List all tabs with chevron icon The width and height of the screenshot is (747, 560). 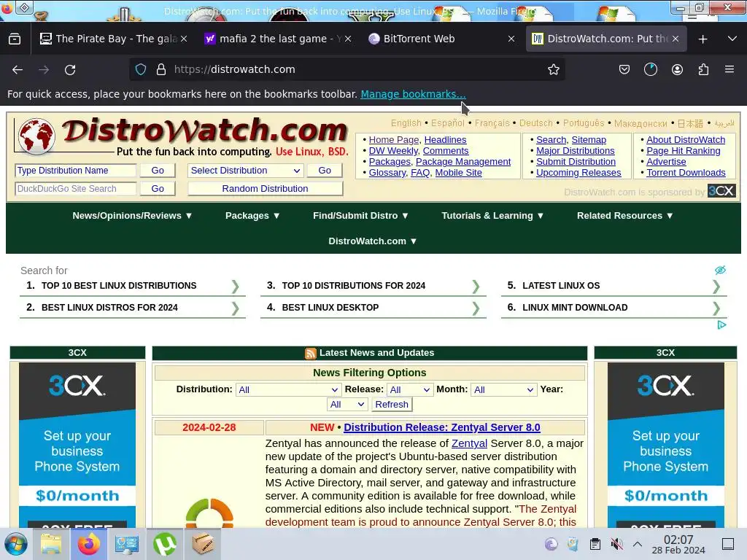click(x=732, y=39)
